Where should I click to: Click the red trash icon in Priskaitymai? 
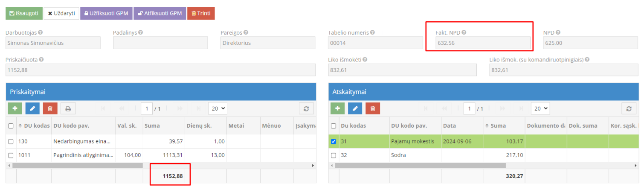click(x=50, y=108)
